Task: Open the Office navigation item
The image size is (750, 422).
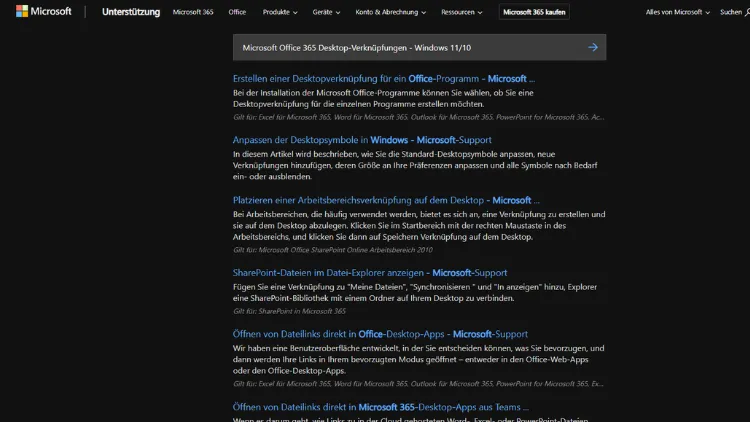Action: click(x=237, y=12)
